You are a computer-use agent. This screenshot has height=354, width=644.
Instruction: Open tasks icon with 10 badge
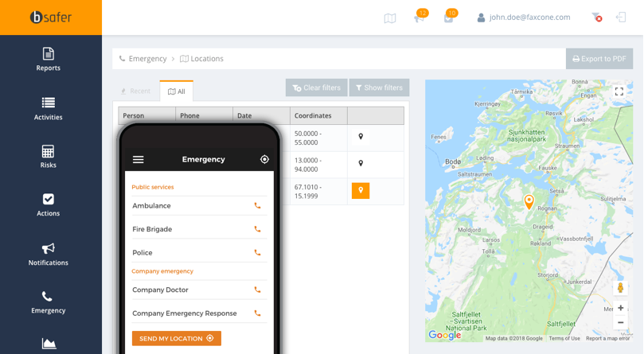(448, 18)
